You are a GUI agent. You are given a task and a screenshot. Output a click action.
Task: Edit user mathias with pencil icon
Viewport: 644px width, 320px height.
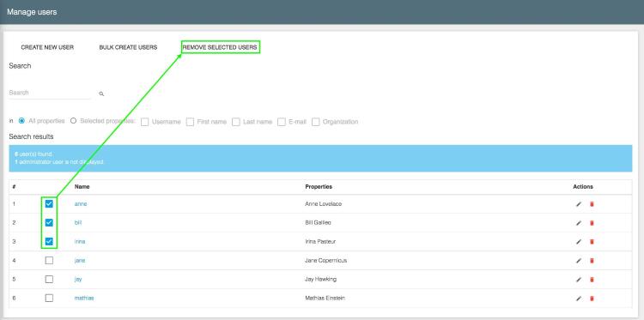pos(579,299)
